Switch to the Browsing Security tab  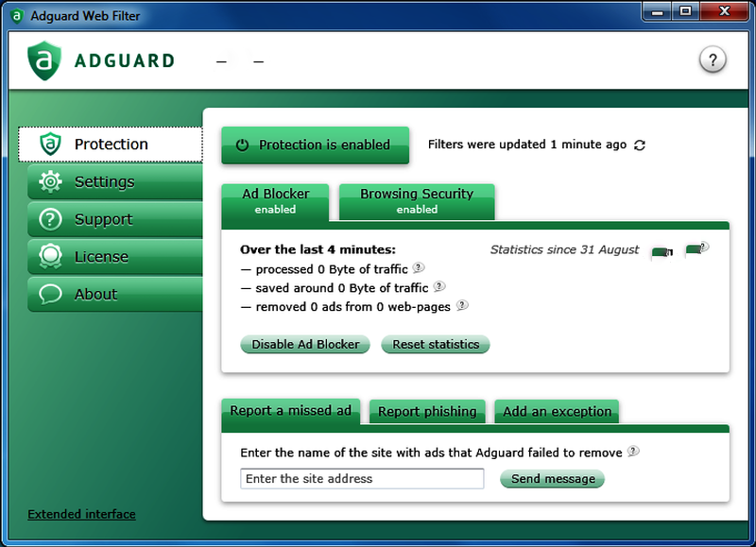click(x=417, y=201)
